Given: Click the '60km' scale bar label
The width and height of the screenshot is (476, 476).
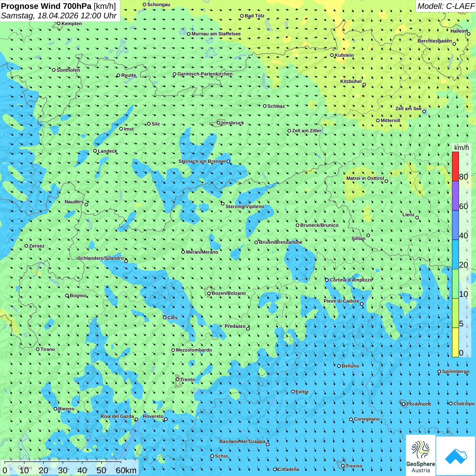Looking at the screenshot, I should [126, 470].
